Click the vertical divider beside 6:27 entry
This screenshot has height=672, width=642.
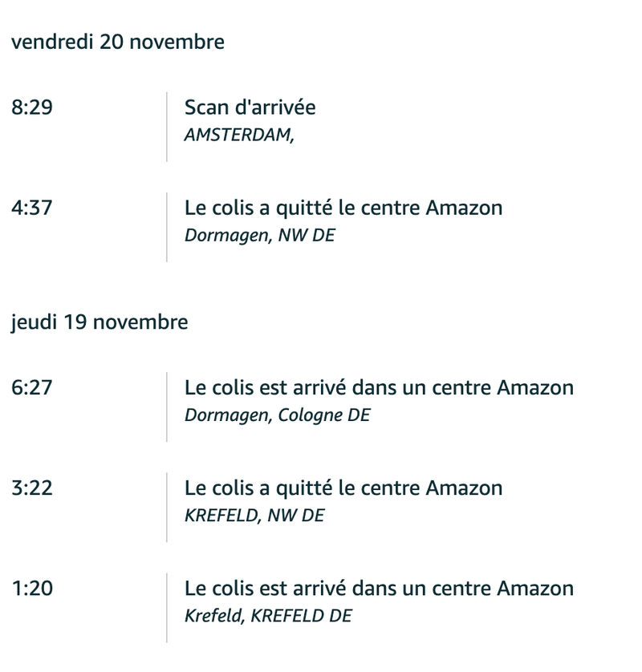(x=167, y=407)
